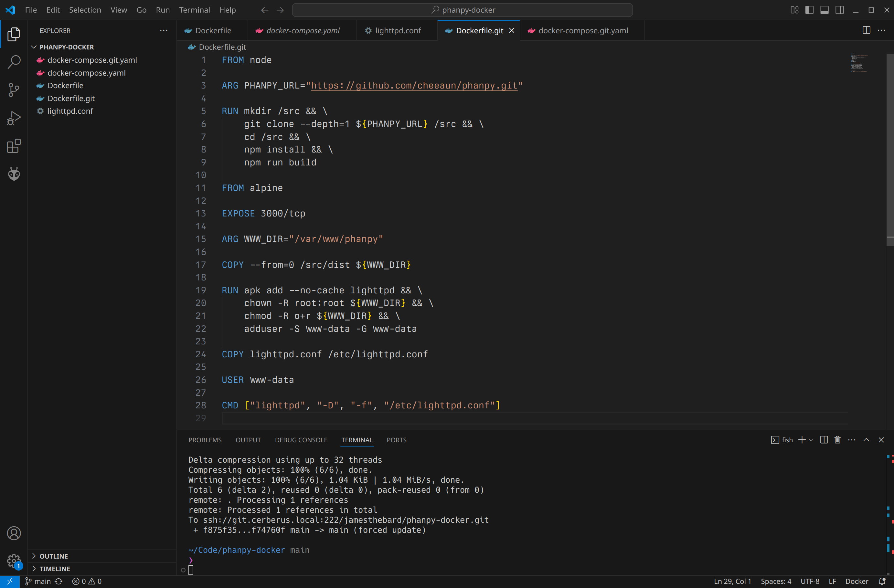
Task: Open the Accounts icon in activity bar
Action: tap(14, 533)
